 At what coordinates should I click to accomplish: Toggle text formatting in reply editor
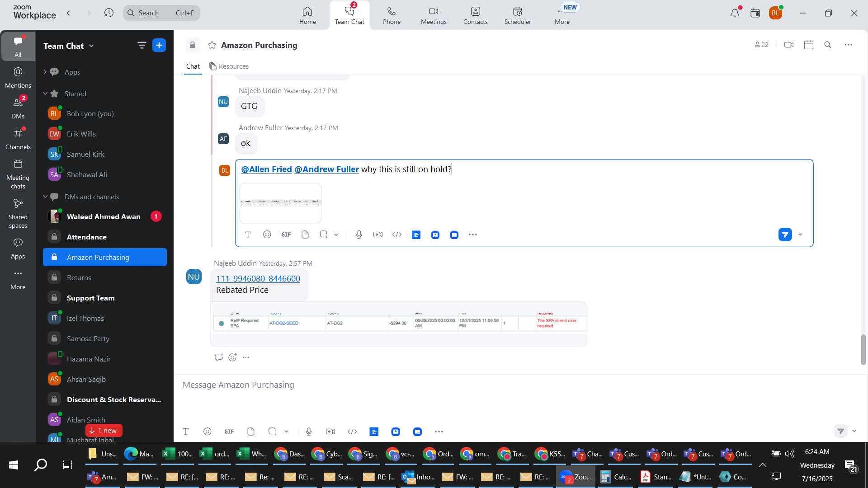248,235
